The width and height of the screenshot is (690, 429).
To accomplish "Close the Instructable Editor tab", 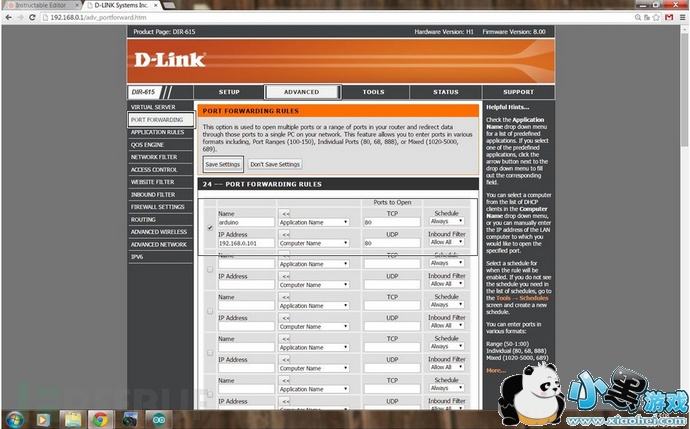I will click(x=77, y=5).
